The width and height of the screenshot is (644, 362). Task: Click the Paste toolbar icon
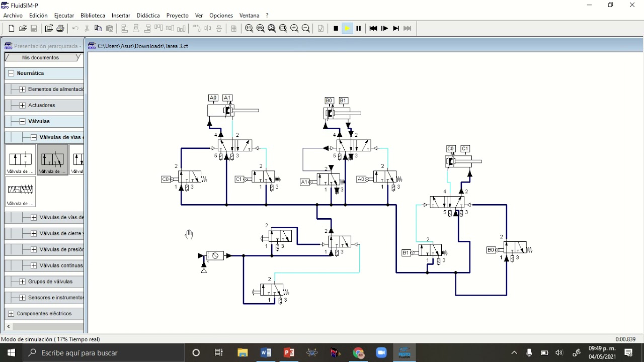coord(110,29)
